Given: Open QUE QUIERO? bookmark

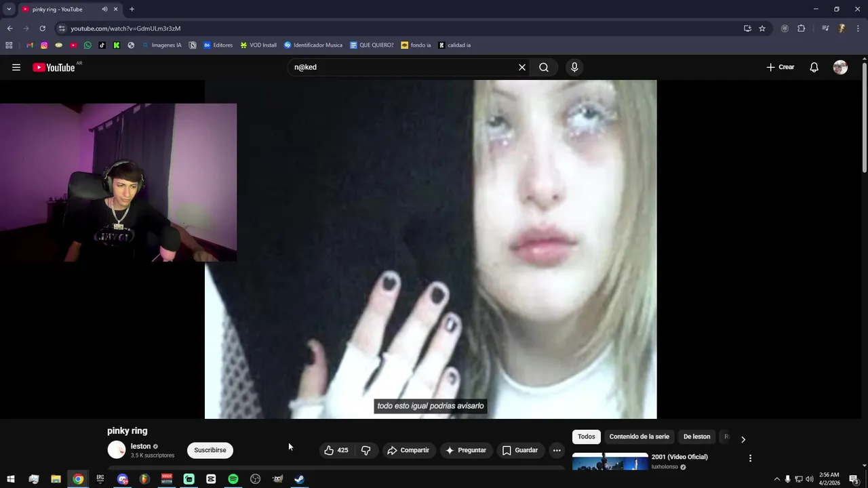Looking at the screenshot, I should pos(372,45).
